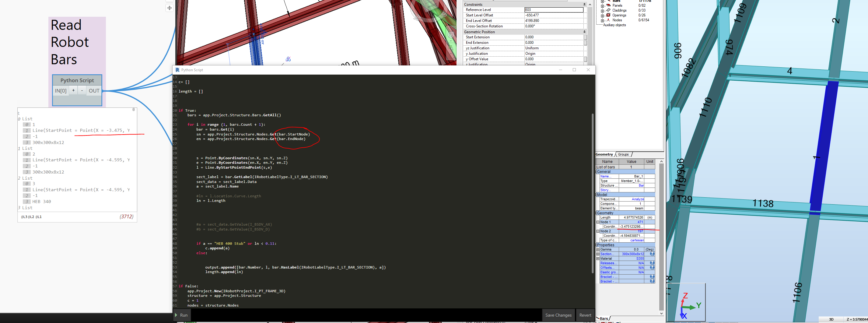This screenshot has width=868, height=323.
Task: Open the Story... link in General properties
Action: [606, 190]
